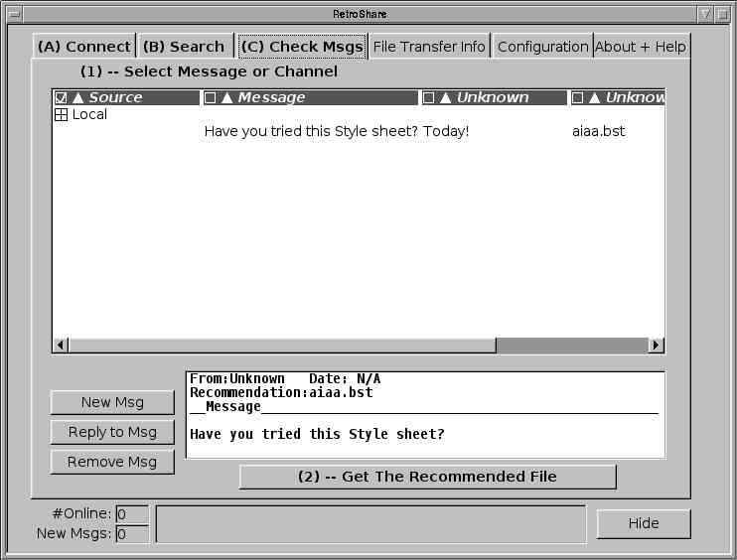Toggle the Source column checkbox
The height and width of the screenshot is (560, 737).
coord(61,97)
